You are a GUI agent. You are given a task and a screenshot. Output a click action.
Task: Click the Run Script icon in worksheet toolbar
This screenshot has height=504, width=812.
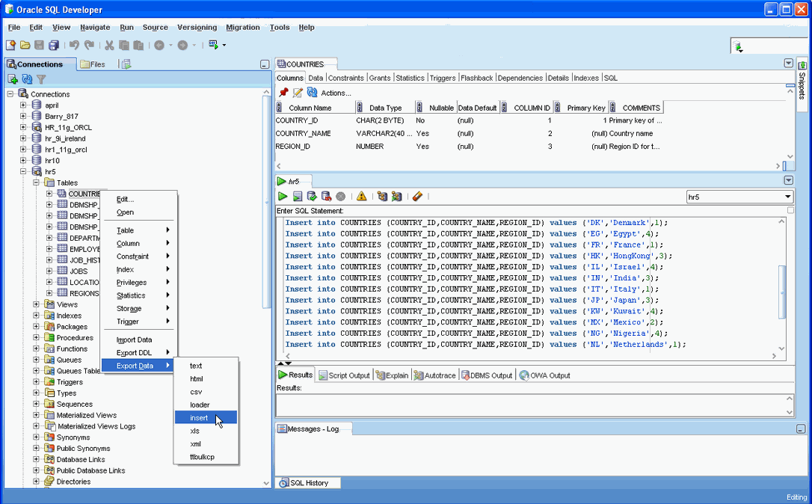(x=297, y=197)
